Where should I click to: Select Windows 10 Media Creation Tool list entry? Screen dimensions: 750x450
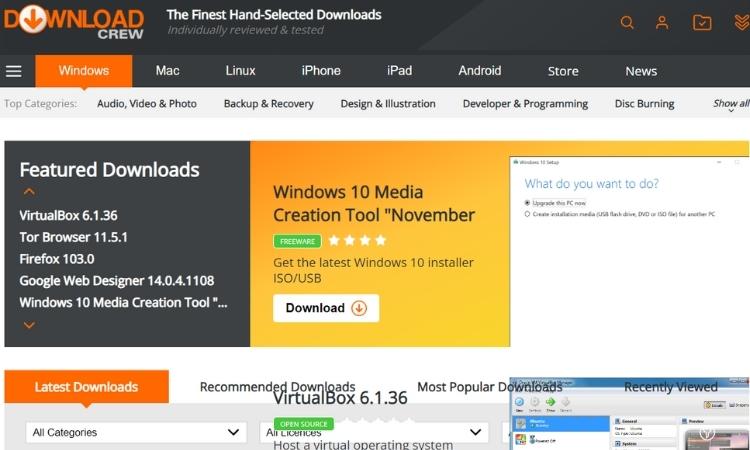click(x=123, y=303)
